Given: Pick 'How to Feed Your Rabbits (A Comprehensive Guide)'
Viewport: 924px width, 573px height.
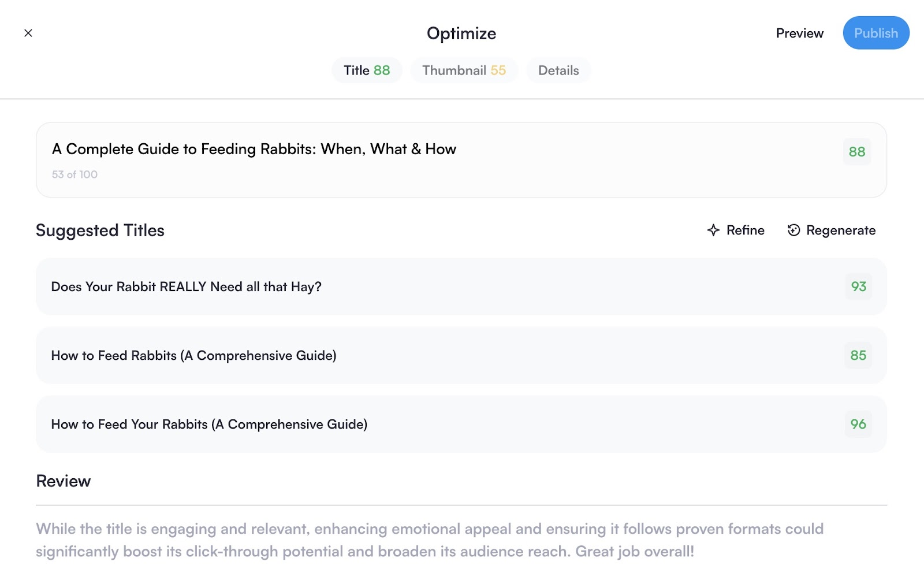Looking at the screenshot, I should [209, 424].
